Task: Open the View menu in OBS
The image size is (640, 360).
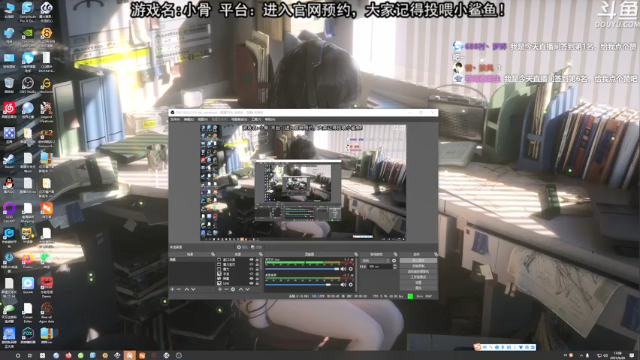Action: pos(202,119)
